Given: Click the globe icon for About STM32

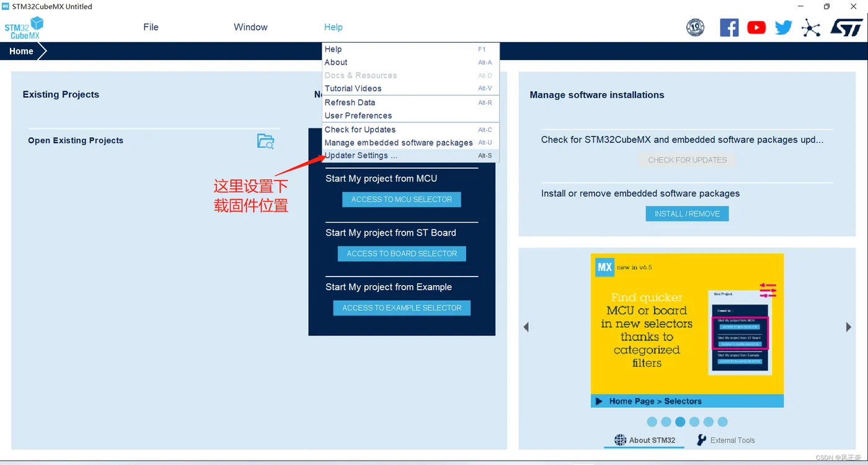Looking at the screenshot, I should (x=620, y=440).
